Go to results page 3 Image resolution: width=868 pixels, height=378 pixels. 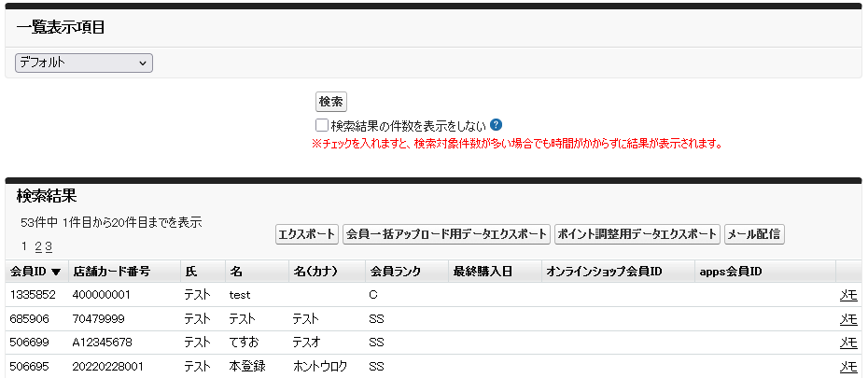point(49,247)
